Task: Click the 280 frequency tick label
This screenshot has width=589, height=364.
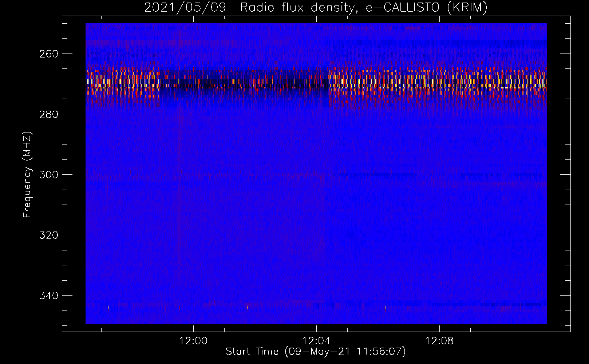Action: [49, 114]
